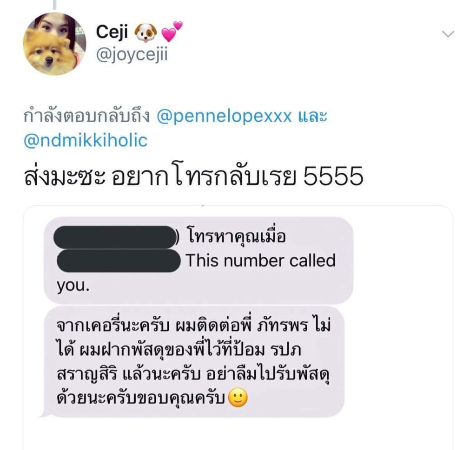Image resolution: width=476 pixels, height=450 pixels.
Task: Open the @joycejii handle
Action: pos(132,55)
